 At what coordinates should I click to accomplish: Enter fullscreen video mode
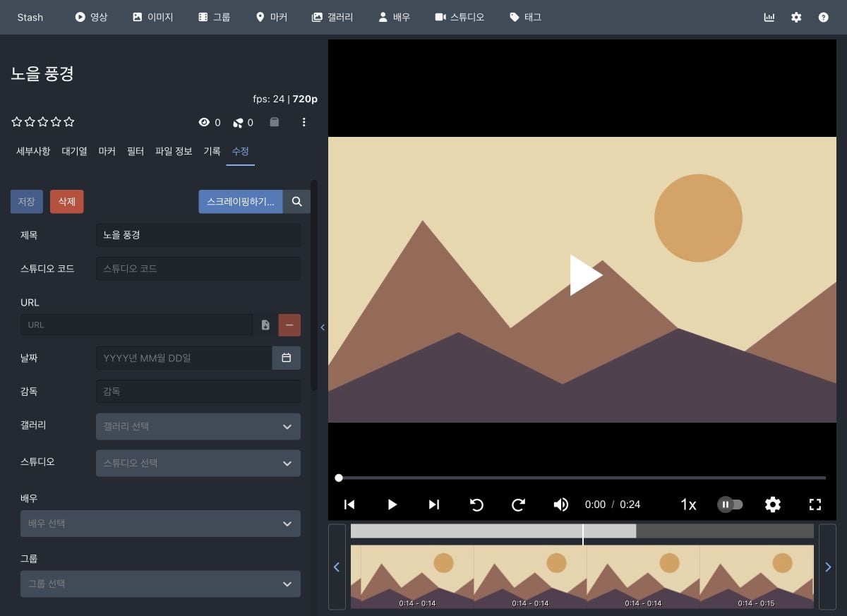(815, 504)
